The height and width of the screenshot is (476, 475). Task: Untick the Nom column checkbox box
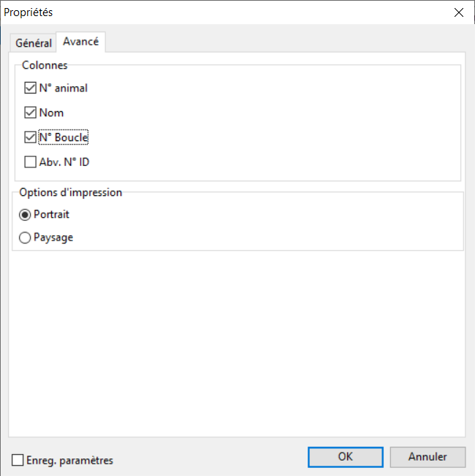[x=30, y=113]
